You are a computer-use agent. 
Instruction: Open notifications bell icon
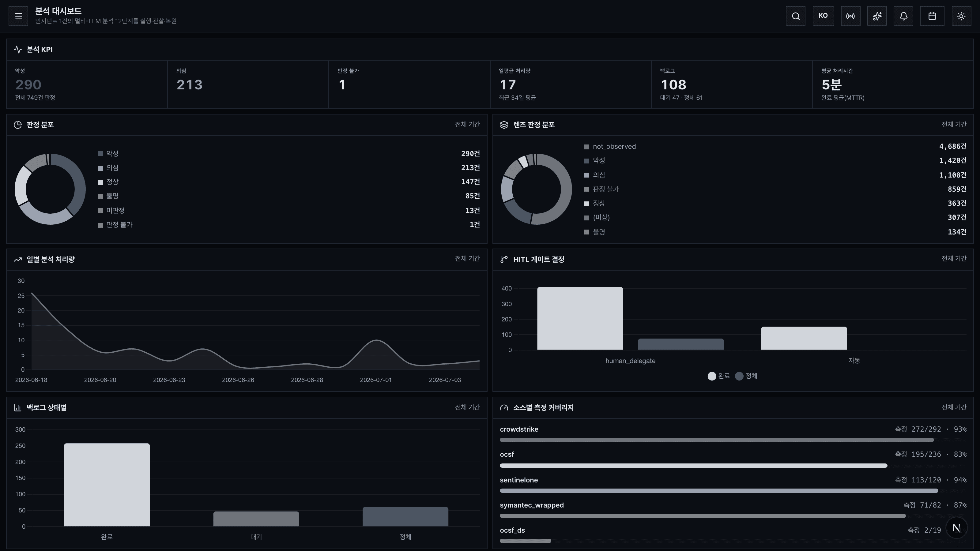903,16
